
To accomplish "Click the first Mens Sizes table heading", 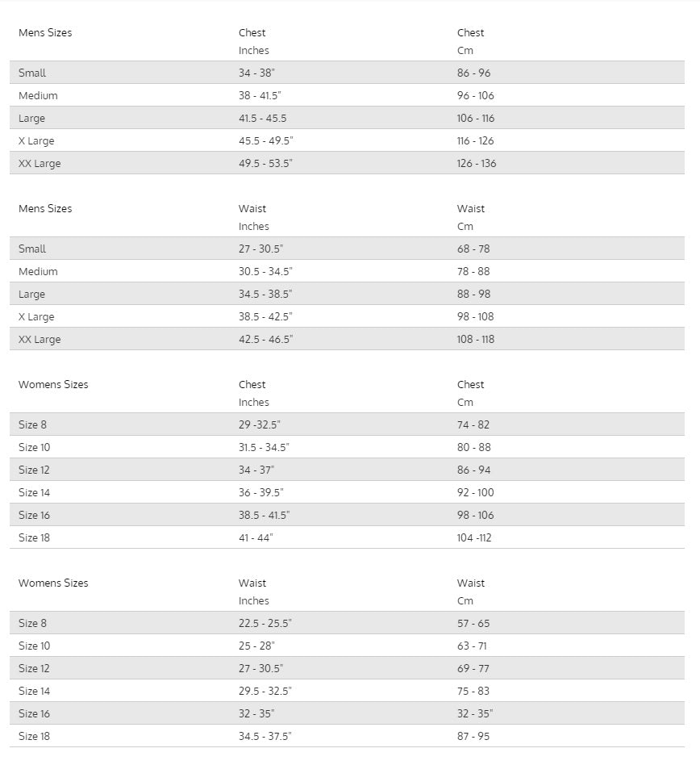I will (x=45, y=33).
